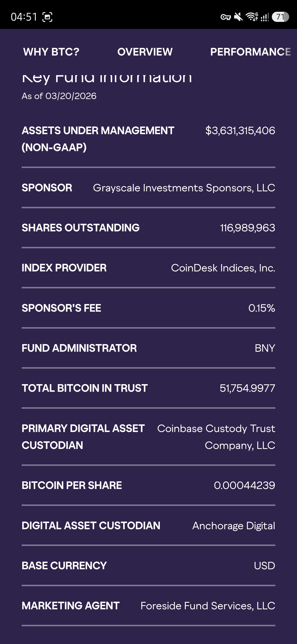Screen dimensions: 297x644
Task: Tap the cellular signal bars icon
Action: coord(265,17)
